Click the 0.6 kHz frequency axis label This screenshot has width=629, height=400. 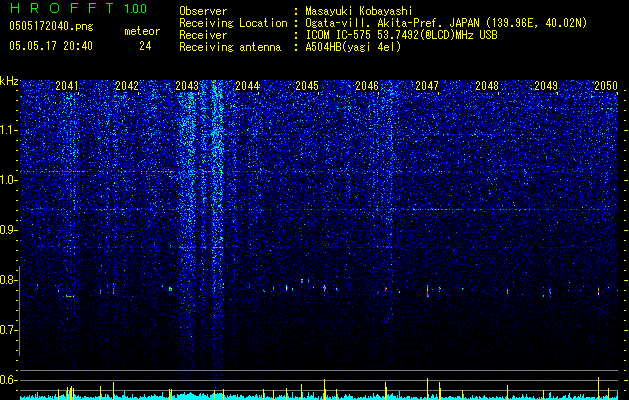tap(9, 380)
